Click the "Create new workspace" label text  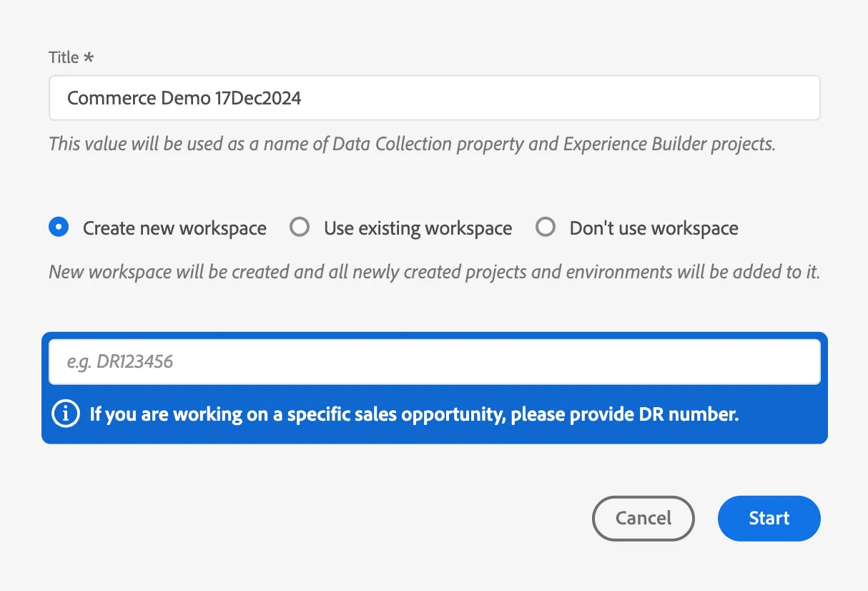[174, 228]
